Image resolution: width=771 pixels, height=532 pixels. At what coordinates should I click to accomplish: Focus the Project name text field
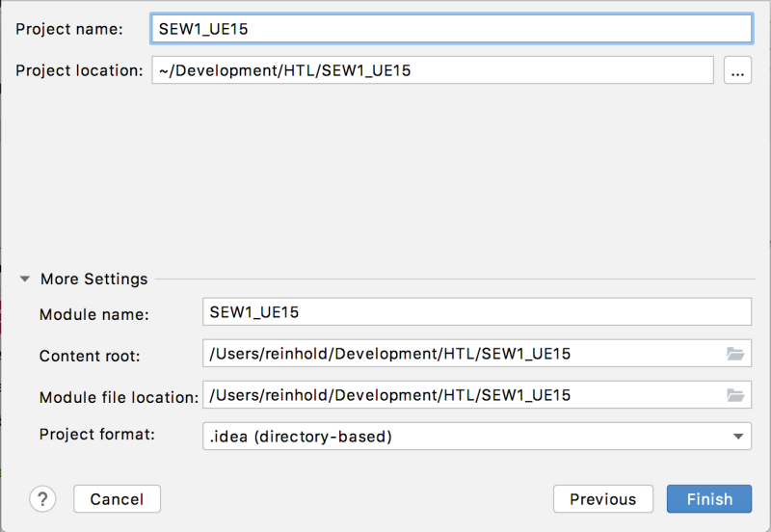451,29
